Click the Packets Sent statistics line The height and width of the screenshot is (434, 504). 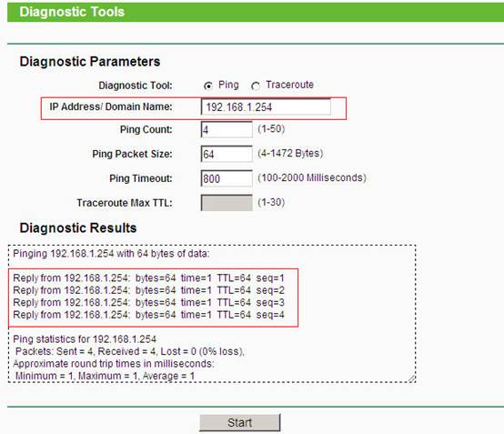click(x=130, y=351)
